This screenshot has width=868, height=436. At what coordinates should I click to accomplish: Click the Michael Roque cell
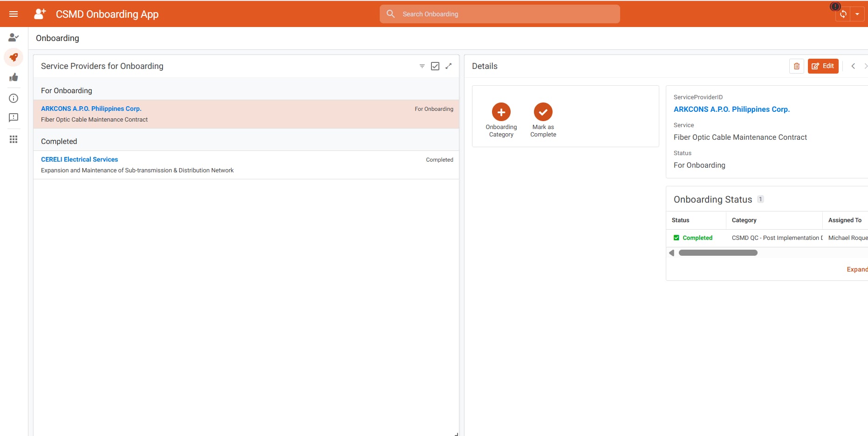point(847,238)
